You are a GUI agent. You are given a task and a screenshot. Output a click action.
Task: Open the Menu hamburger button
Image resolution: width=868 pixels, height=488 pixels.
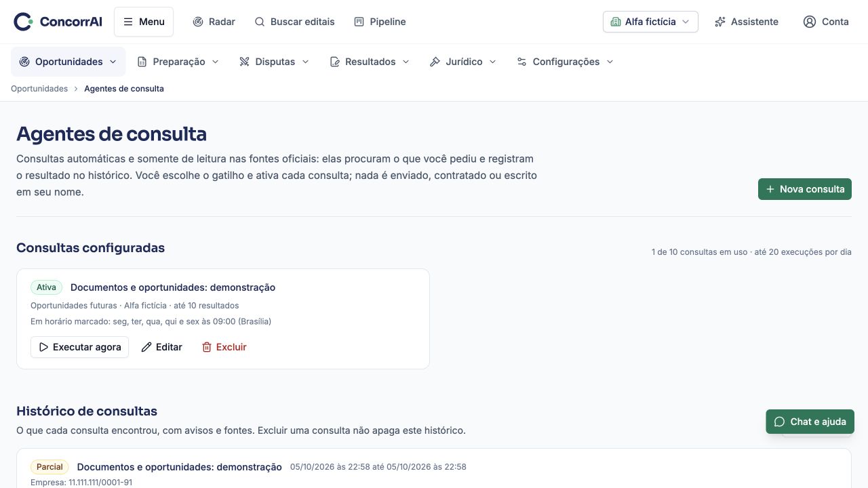144,22
